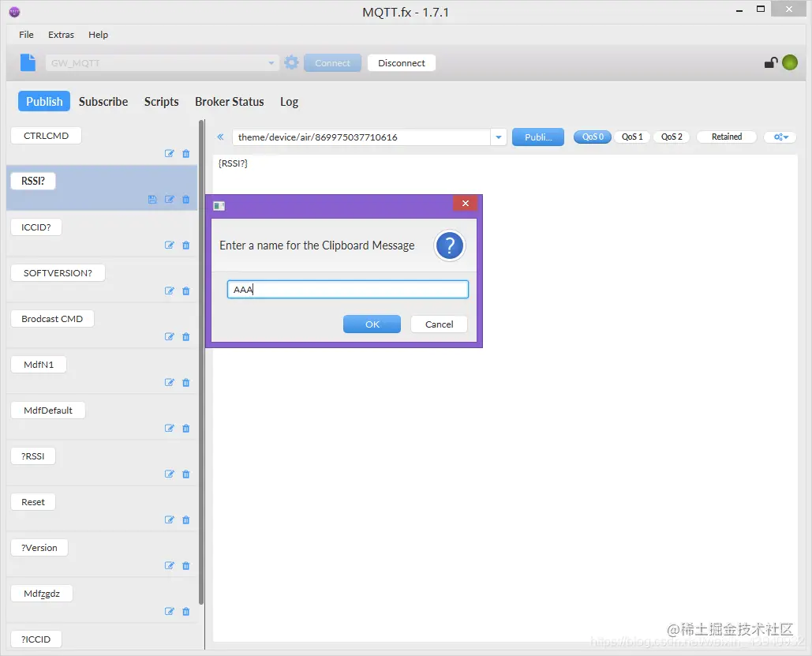Switch to the Subscribe tab
The image size is (812, 656).
103,102
